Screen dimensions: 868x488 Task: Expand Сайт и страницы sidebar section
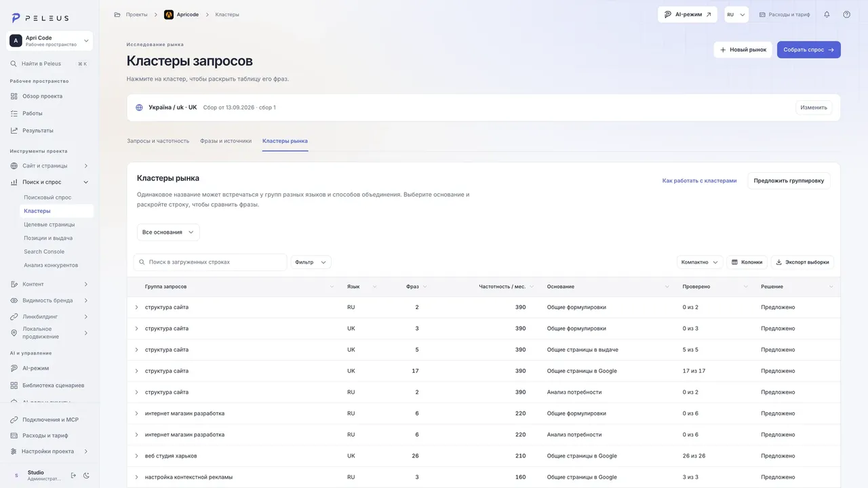50,165
